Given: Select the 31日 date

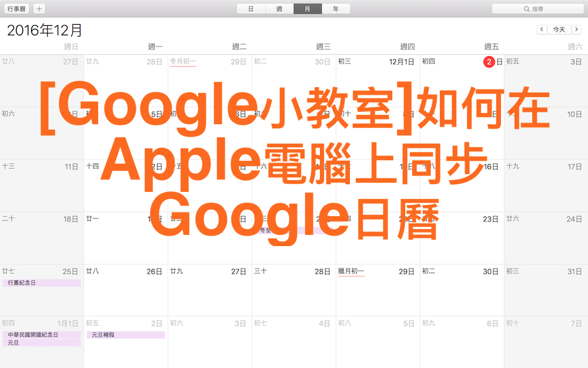Looking at the screenshot, I should 574,271.
